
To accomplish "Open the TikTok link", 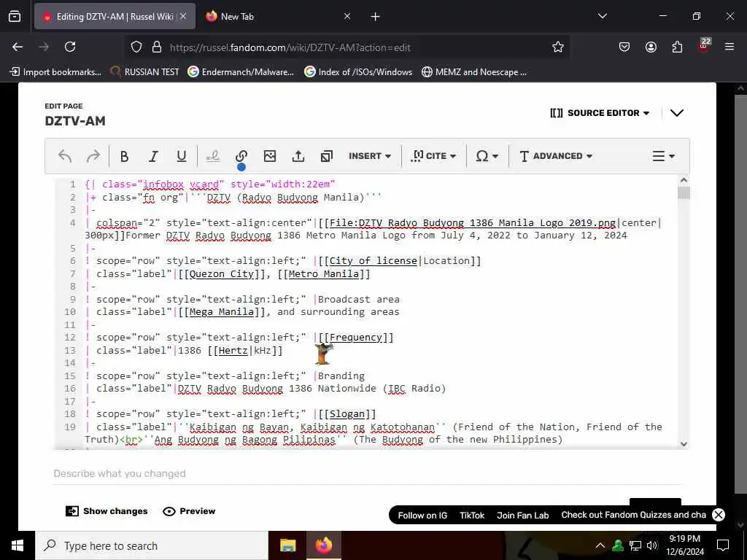I will point(472,516).
